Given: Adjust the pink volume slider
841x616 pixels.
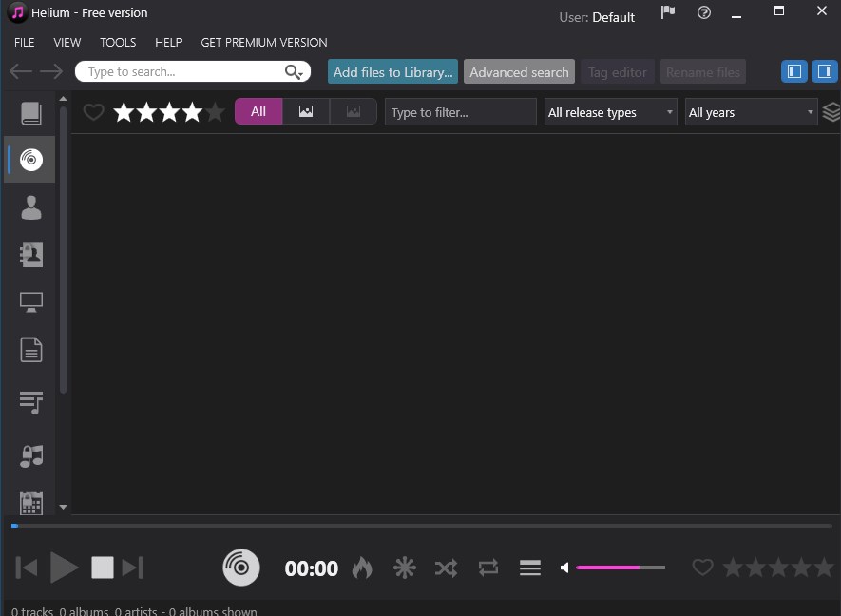Looking at the screenshot, I should [620, 568].
